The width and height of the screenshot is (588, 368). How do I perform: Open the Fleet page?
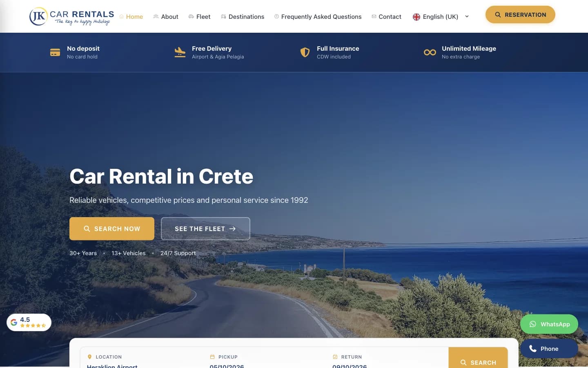[199, 17]
